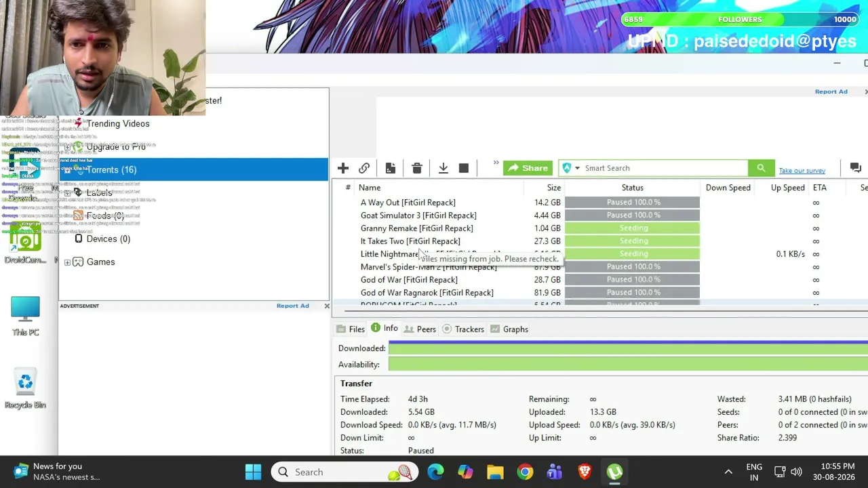Select Devices (0) in the sidebar

pos(108,239)
